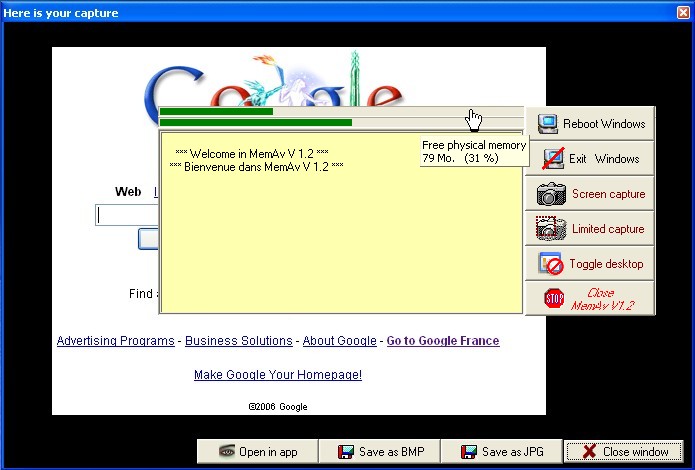
Task: Select the Reboot Windows label
Action: (604, 124)
